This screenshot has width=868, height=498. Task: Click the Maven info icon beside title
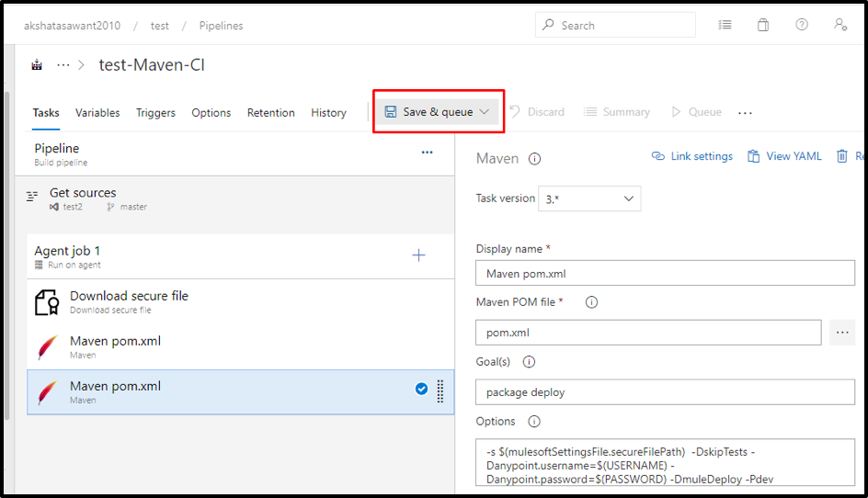pos(534,159)
